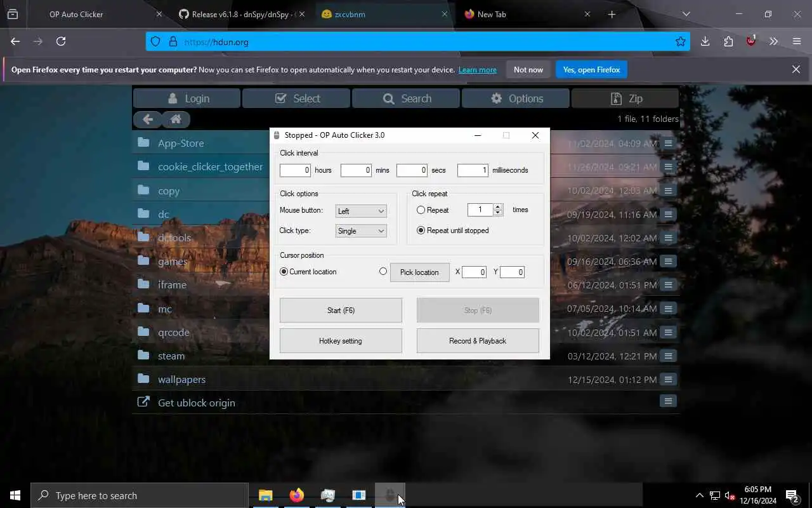The height and width of the screenshot is (508, 812).
Task: Click the Zip menu button
Action: click(x=625, y=98)
